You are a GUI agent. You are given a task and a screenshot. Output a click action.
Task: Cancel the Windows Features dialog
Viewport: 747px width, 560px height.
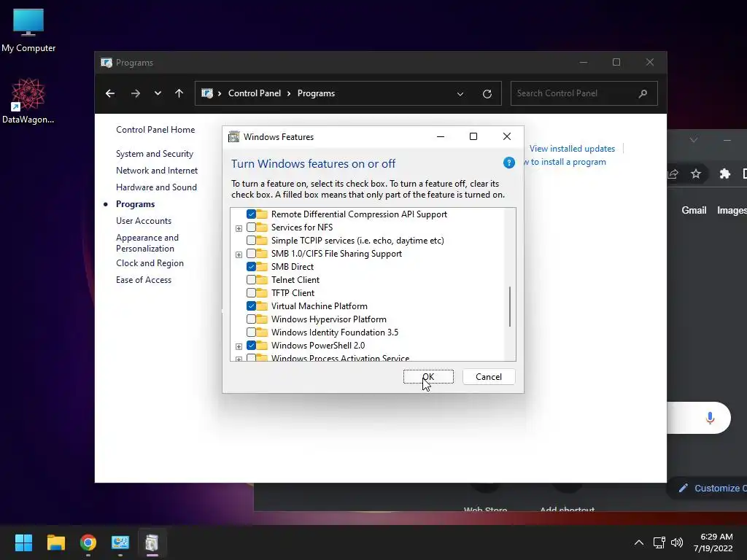pyautogui.click(x=489, y=377)
